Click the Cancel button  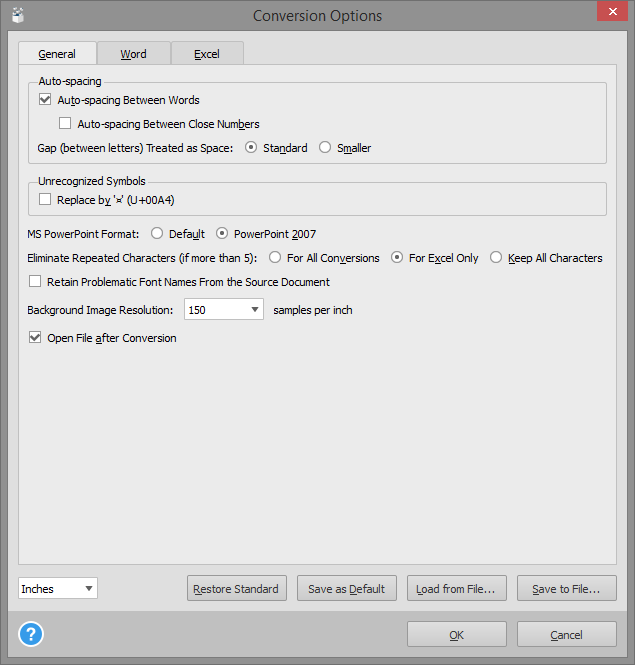(x=566, y=634)
